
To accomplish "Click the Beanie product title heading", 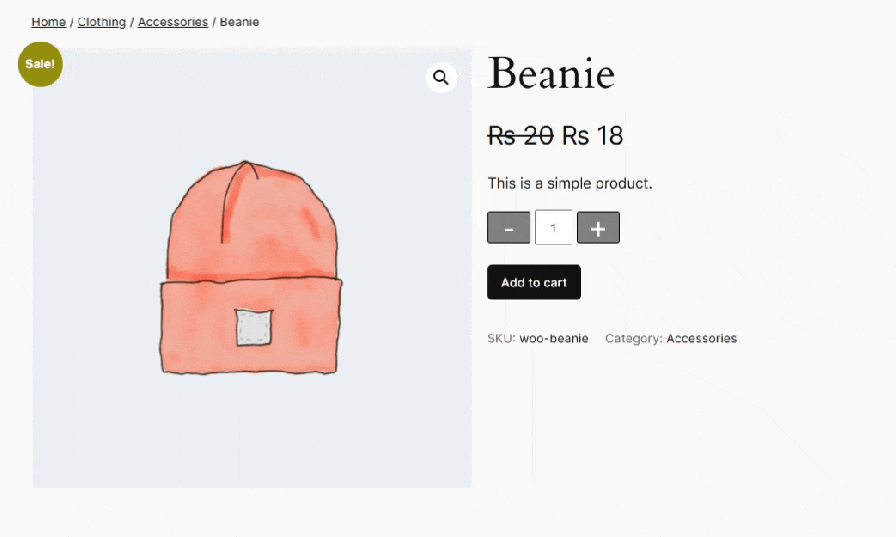I will tap(551, 73).
